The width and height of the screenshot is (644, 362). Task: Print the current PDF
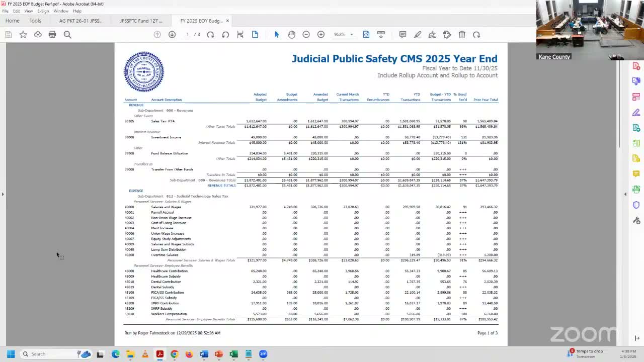[x=52, y=34]
